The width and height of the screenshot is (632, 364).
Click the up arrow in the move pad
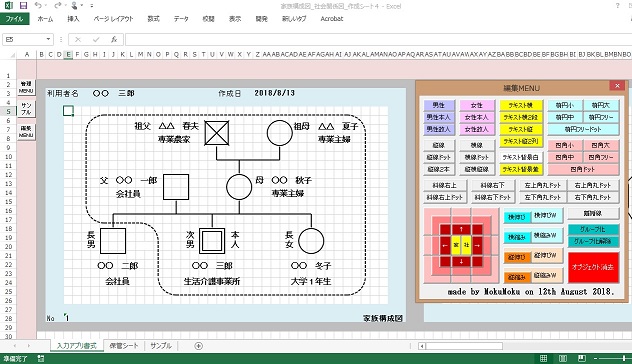coord(461,230)
